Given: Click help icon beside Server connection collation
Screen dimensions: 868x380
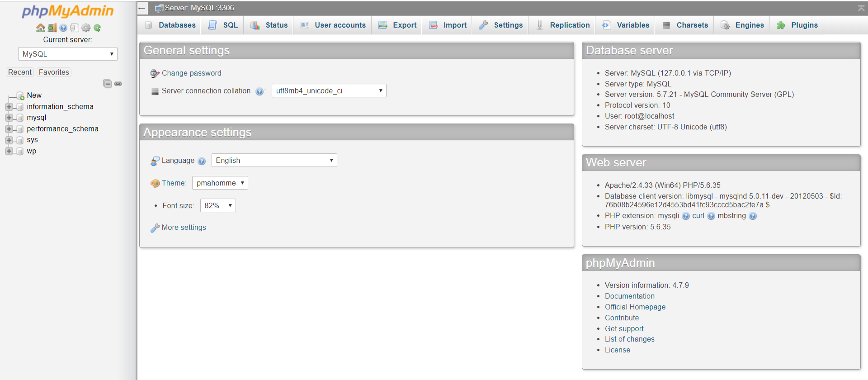Looking at the screenshot, I should (x=259, y=91).
